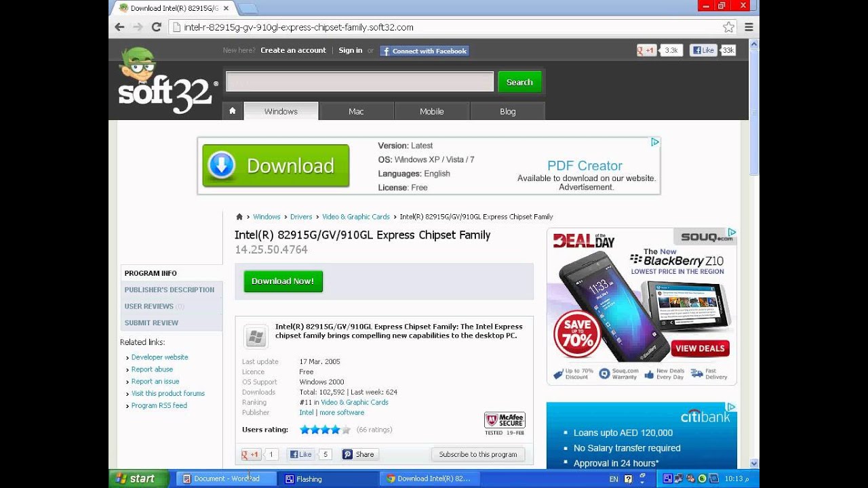
Task: Click more software link
Action: [342, 412]
